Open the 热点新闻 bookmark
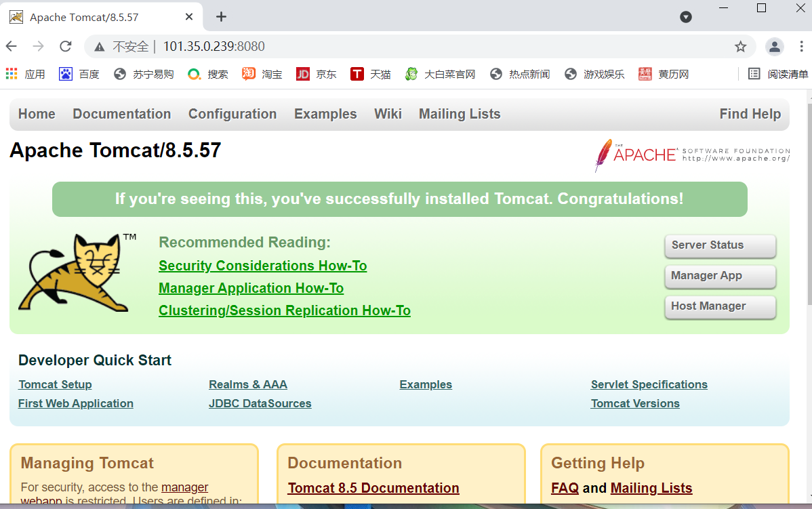The height and width of the screenshot is (509, 812). (x=520, y=74)
